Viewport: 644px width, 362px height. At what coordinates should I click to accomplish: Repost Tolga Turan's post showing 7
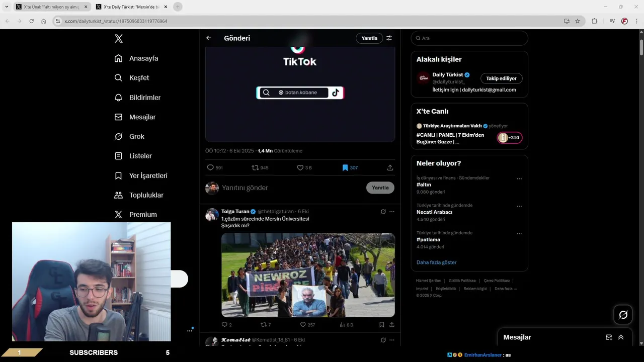point(266,325)
